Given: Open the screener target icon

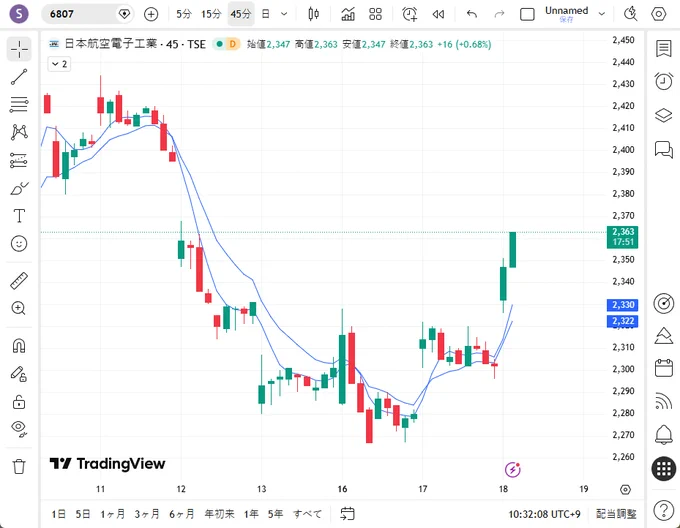Looking at the screenshot, I should point(664,303).
